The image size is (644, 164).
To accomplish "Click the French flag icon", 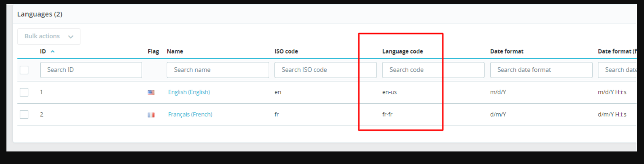I will [x=151, y=115].
